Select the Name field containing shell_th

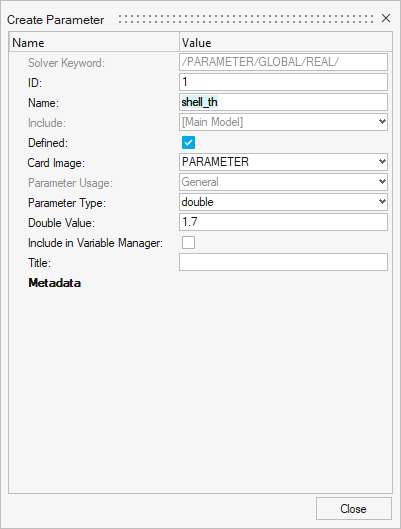click(x=283, y=102)
